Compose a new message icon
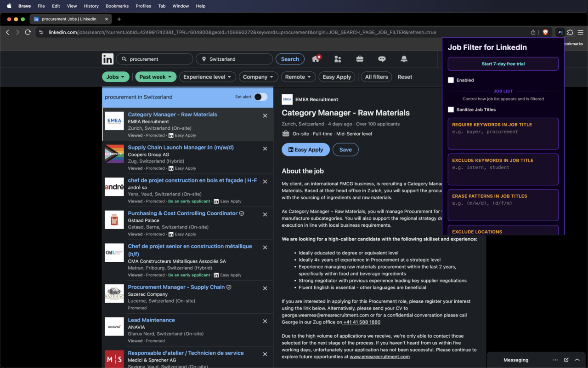 tap(566, 360)
